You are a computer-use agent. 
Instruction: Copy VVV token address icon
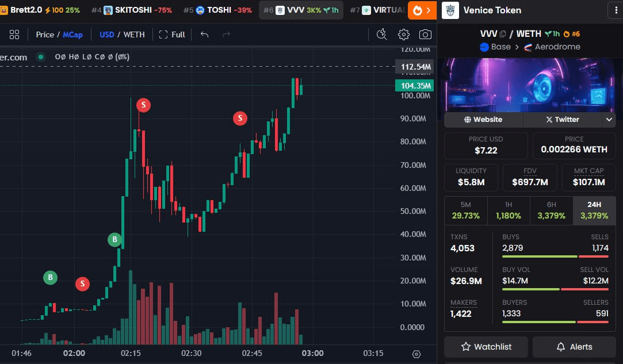point(503,34)
